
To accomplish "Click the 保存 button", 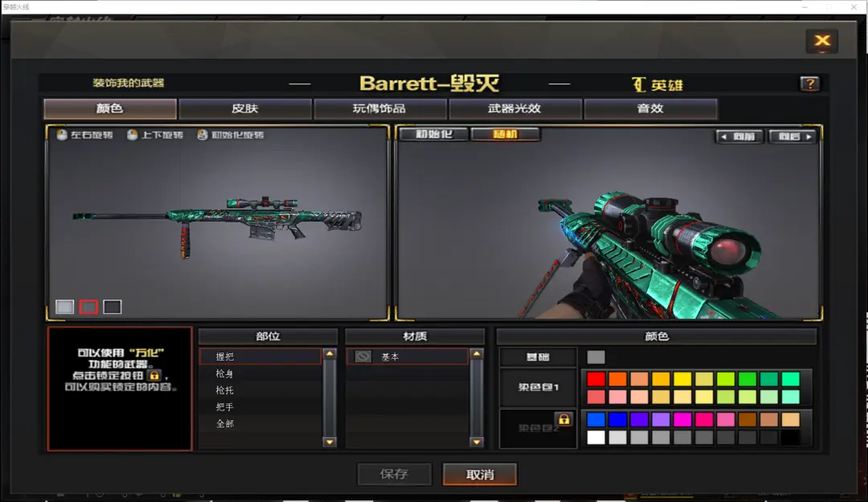I will pos(394,475).
